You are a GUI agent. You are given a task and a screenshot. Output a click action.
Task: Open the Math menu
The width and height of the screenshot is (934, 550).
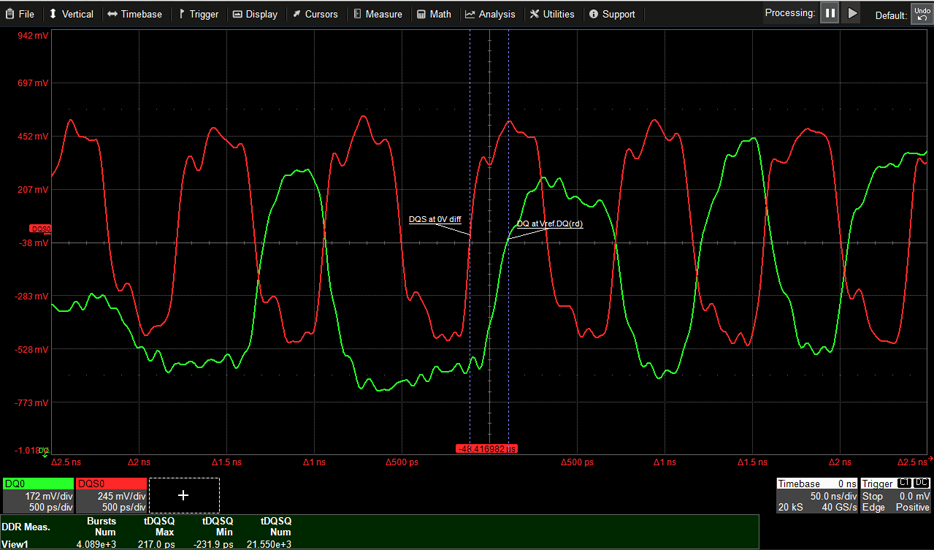coord(434,14)
